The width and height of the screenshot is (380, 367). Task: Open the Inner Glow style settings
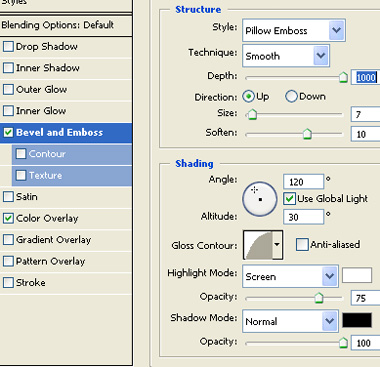pyautogui.click(x=41, y=111)
